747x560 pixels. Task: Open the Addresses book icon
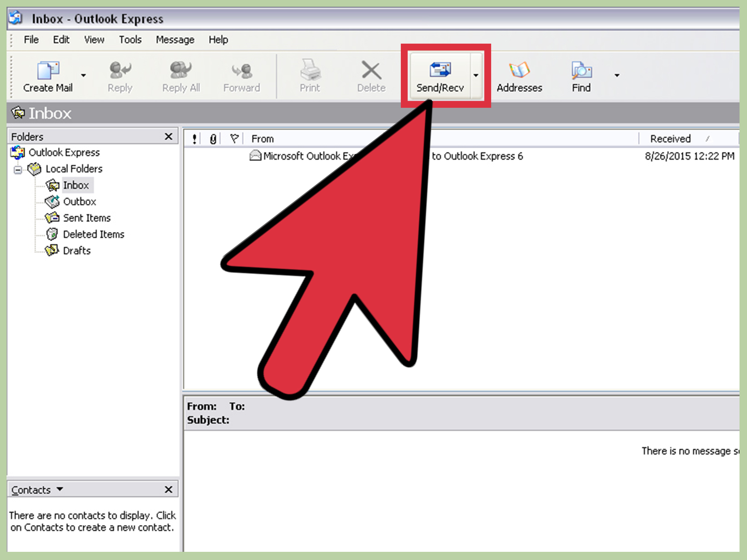tap(519, 70)
